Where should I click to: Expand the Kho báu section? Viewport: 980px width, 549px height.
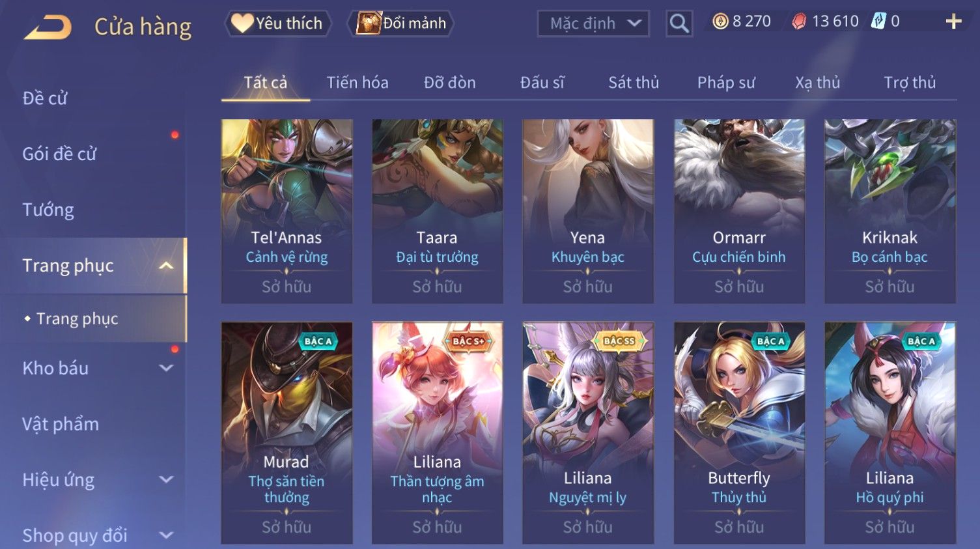(x=167, y=368)
